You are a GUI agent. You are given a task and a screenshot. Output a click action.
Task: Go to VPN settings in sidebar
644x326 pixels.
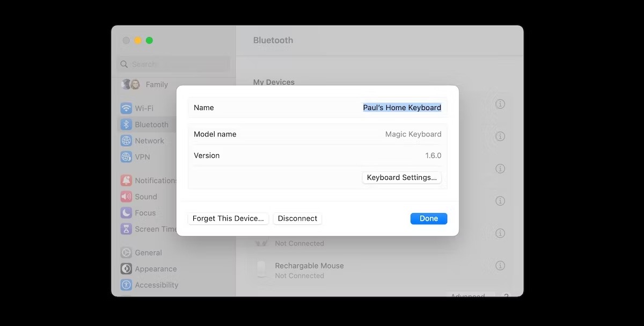[135, 157]
